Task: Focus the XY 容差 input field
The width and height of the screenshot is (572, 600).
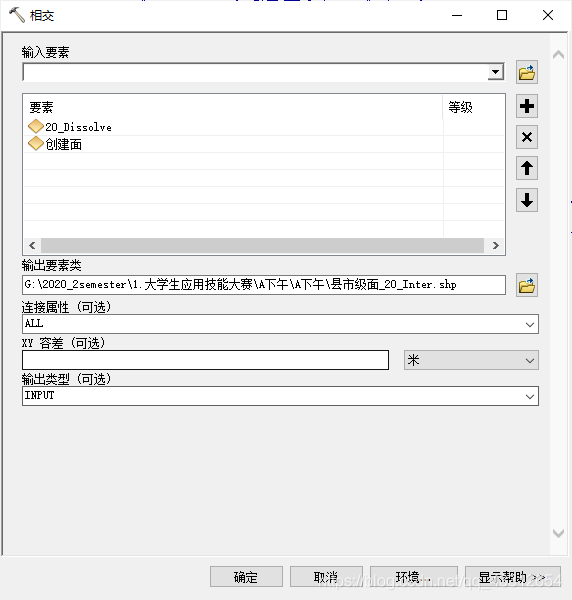Action: click(x=205, y=360)
